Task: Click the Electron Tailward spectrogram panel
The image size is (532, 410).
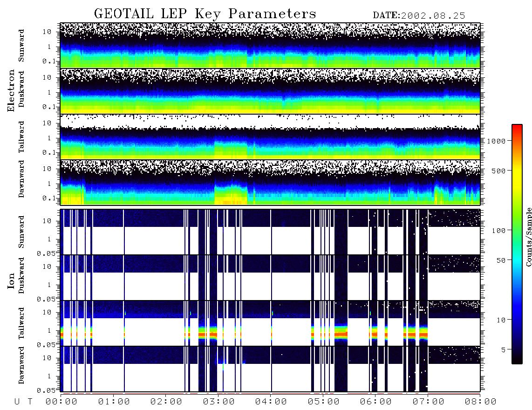Action: tap(270, 137)
